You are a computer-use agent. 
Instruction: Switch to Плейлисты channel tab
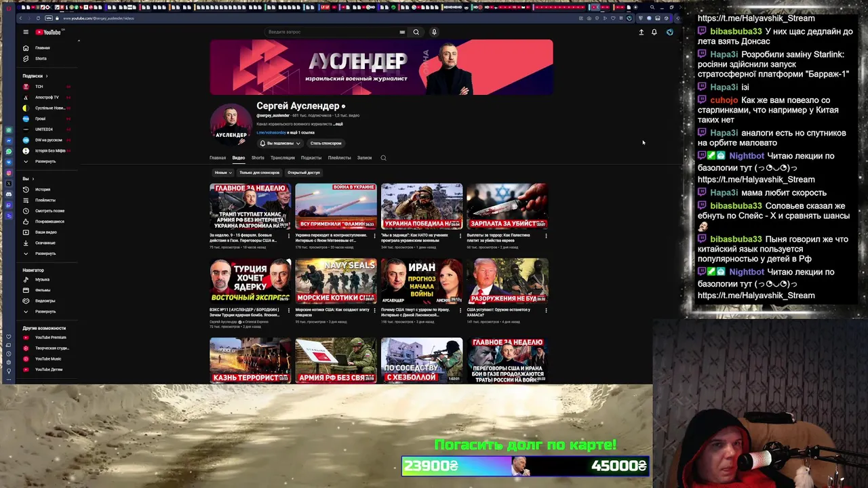pos(339,158)
